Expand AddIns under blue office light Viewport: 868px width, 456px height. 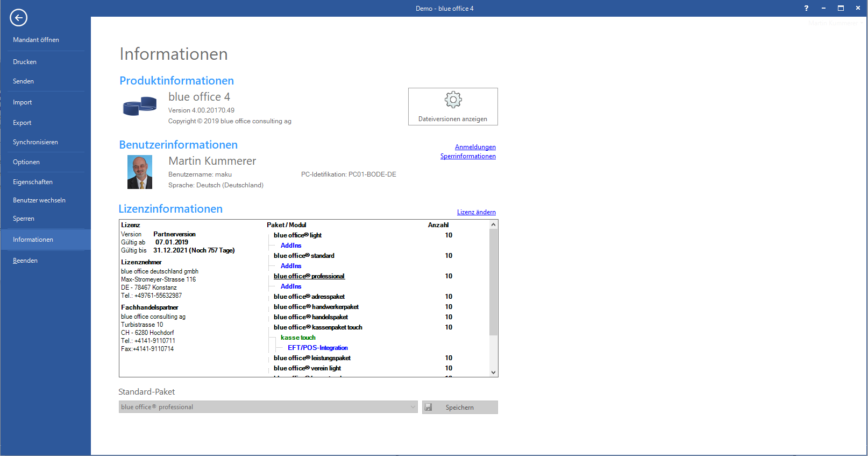click(291, 245)
